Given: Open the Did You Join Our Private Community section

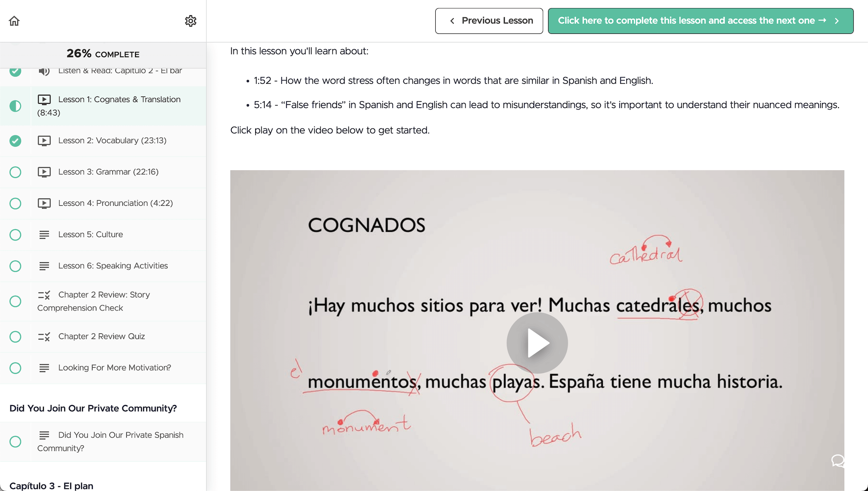Looking at the screenshot, I should pyautogui.click(x=92, y=408).
